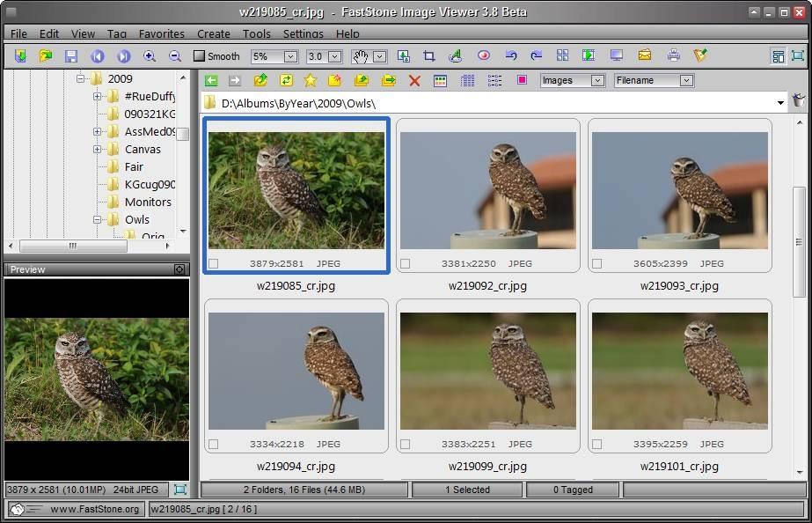The height and width of the screenshot is (523, 812).
Task: Click the printer icon
Action: pyautogui.click(x=673, y=55)
